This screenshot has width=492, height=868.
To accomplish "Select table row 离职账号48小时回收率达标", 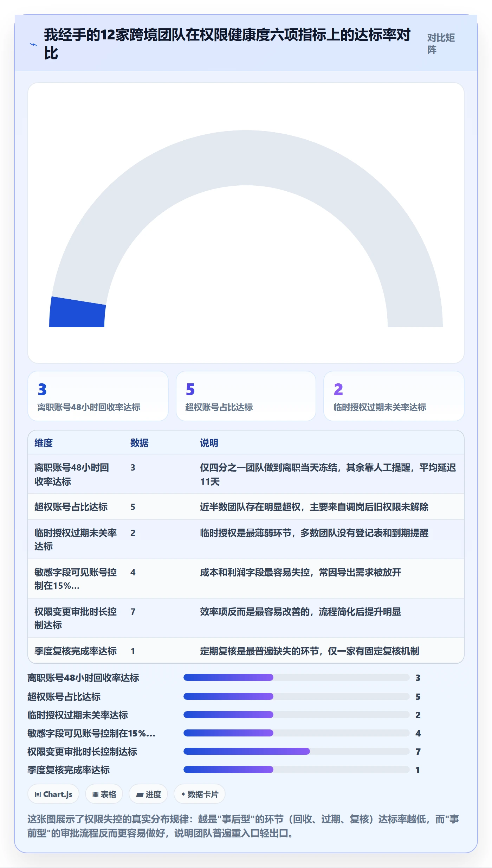I will point(246,474).
